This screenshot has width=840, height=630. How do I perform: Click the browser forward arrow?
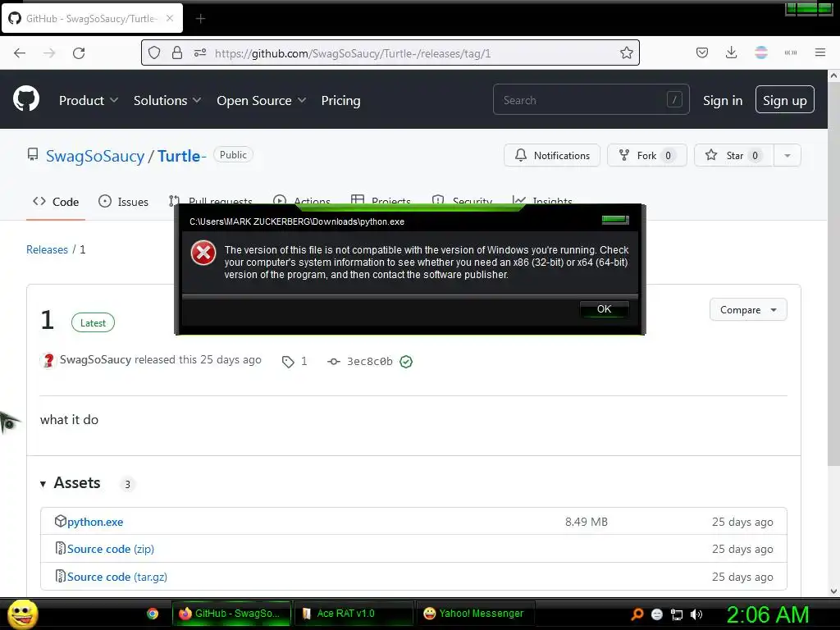click(49, 53)
